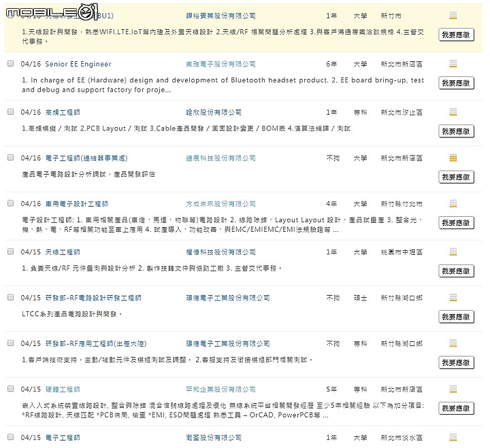
Task: Visit company 芊和企業股份有限公司
Action: click(220, 390)
